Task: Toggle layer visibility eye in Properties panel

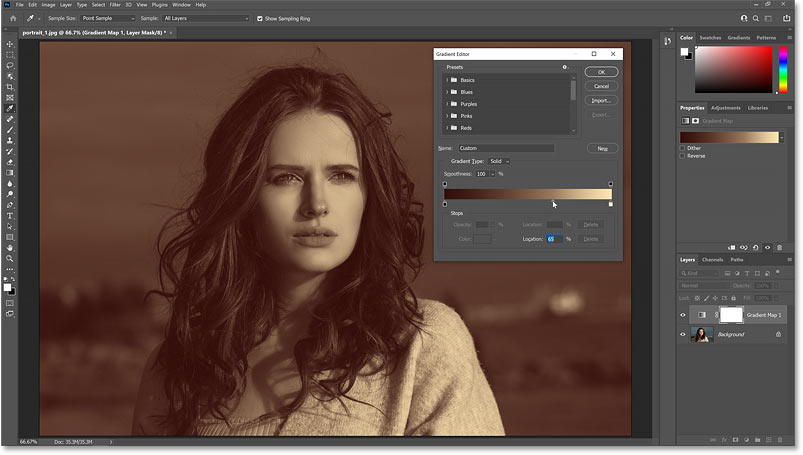Action: click(x=768, y=247)
